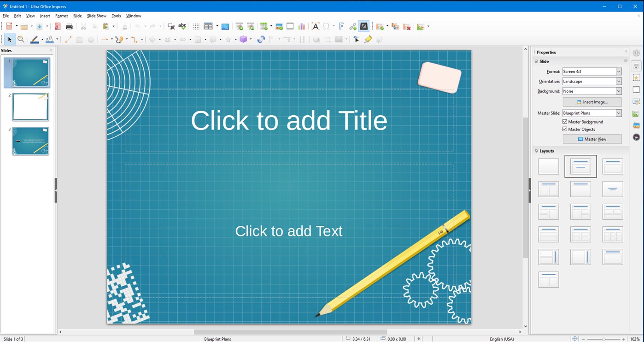The width and height of the screenshot is (644, 342).
Task: Uncheck the Master Background checkbox
Action: [565, 122]
